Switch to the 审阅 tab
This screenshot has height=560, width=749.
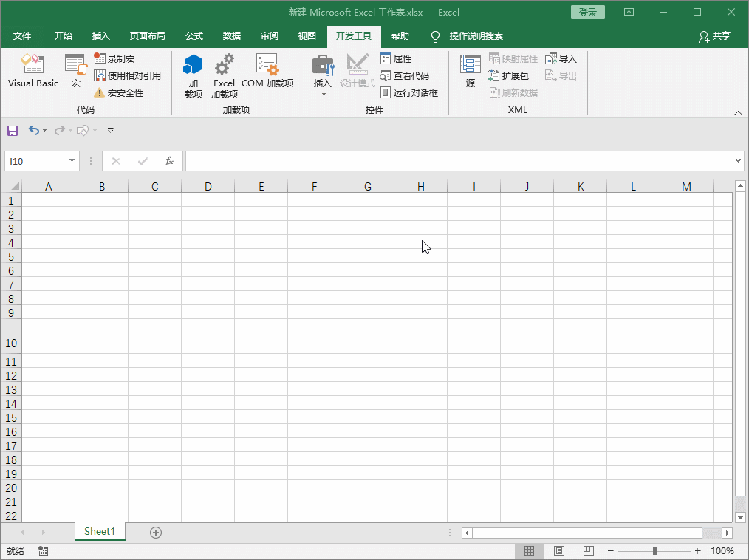click(270, 36)
